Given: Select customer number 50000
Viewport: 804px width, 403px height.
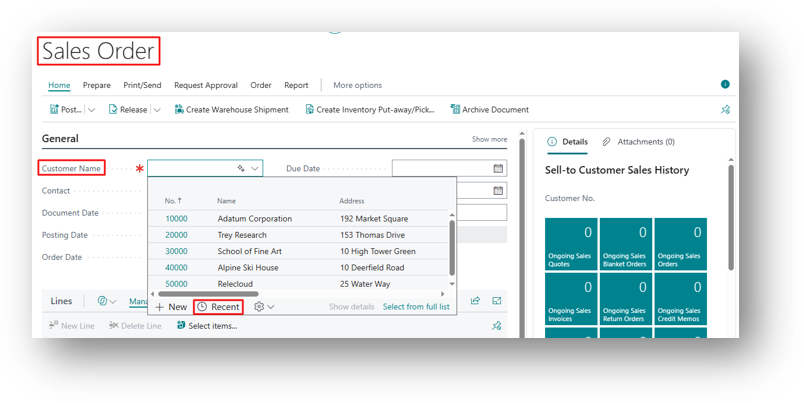Looking at the screenshot, I should pos(176,284).
